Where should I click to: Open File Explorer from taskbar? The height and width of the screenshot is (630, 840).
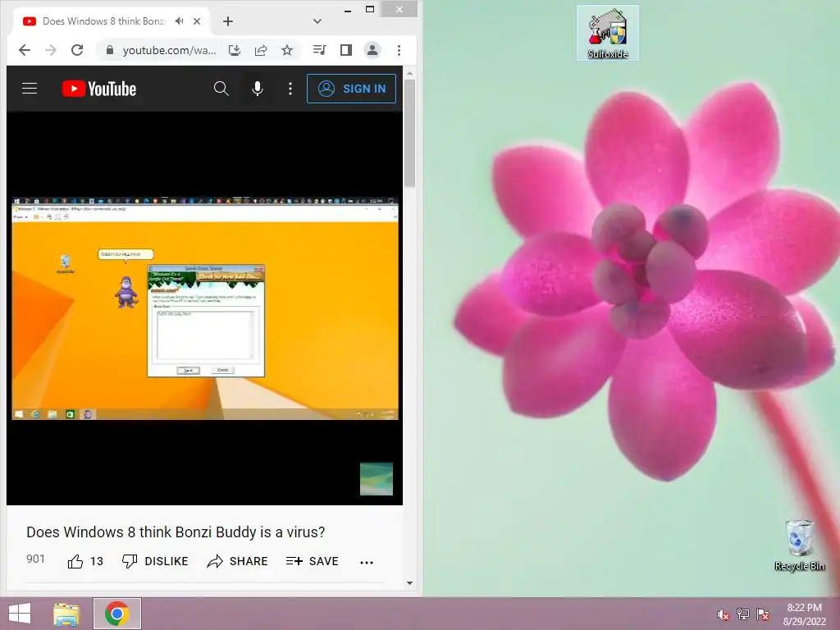pos(66,614)
